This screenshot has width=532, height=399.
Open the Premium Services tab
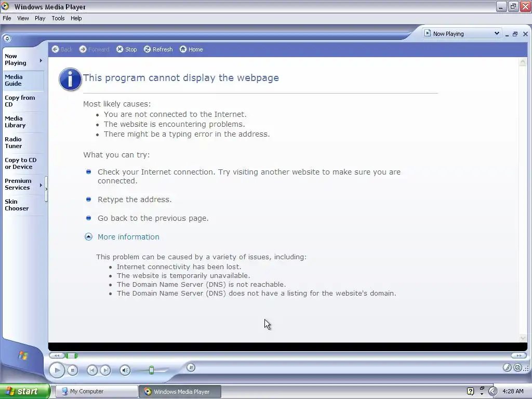(20, 184)
